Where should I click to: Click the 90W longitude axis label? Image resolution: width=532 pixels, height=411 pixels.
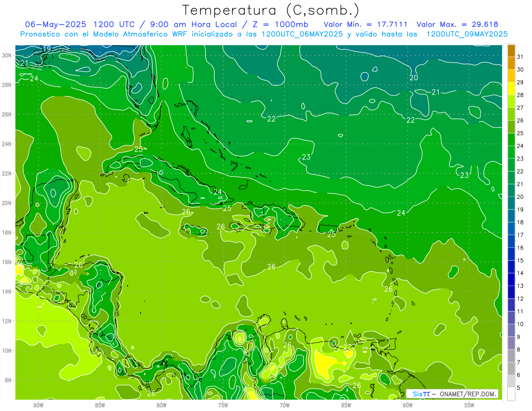coord(38,405)
